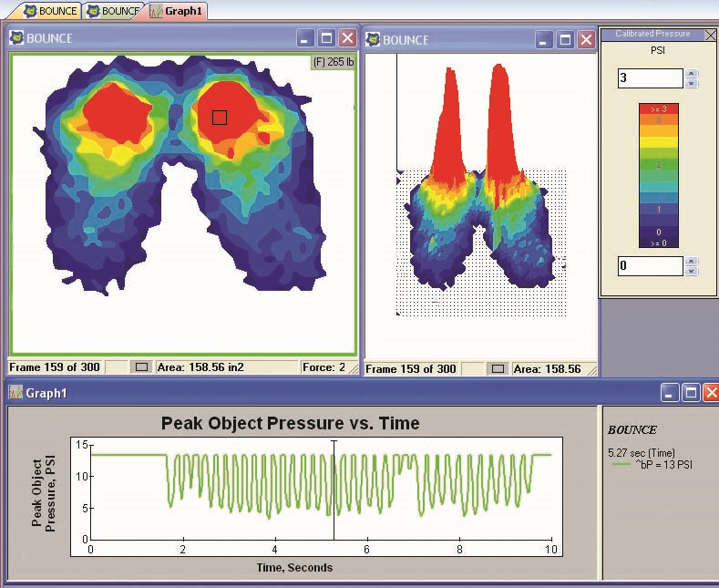719x588 pixels.
Task: Switch to the second BOUNCE tab
Action: (114, 11)
